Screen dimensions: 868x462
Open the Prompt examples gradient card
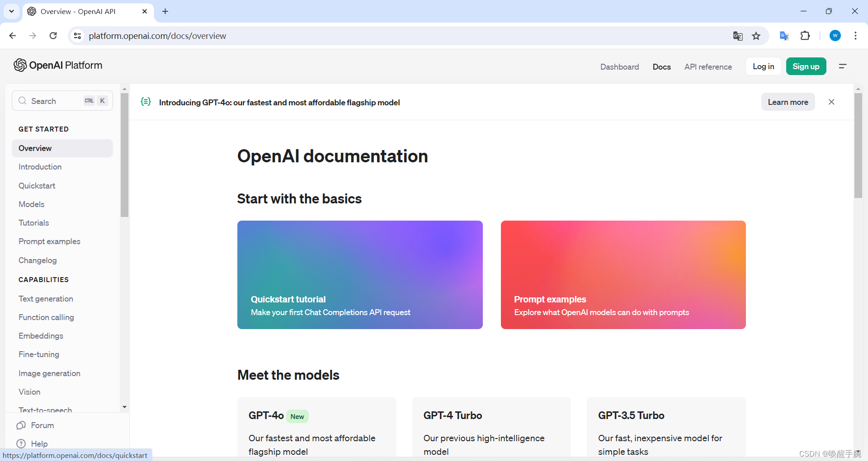click(x=623, y=275)
